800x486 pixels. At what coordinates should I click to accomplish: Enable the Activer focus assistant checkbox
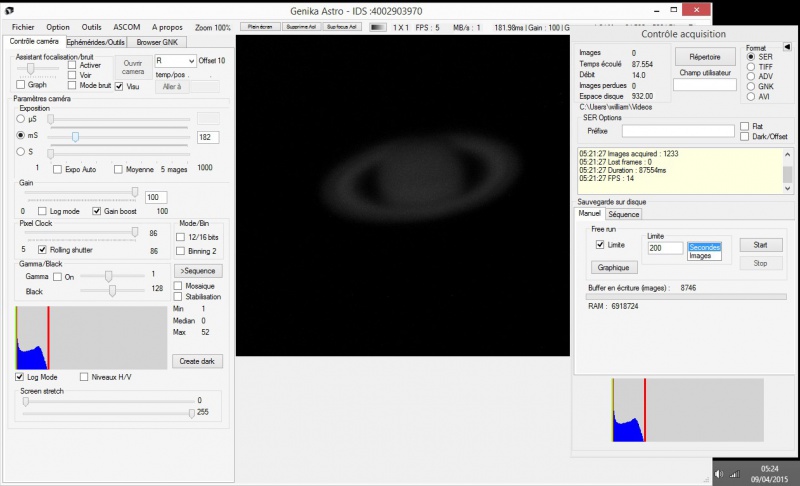click(x=72, y=65)
